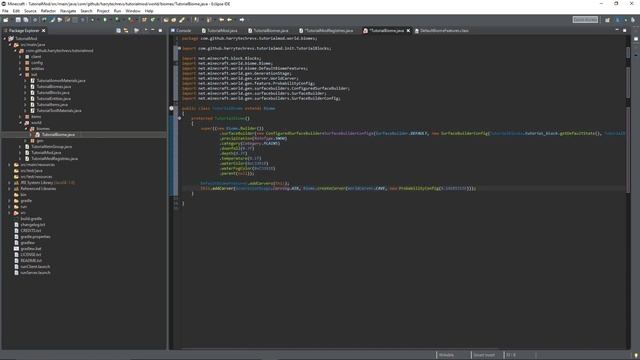Viewport: 640px width, 360px height.
Task: Open the Refactor menu
Action: pyautogui.click(x=48, y=11)
